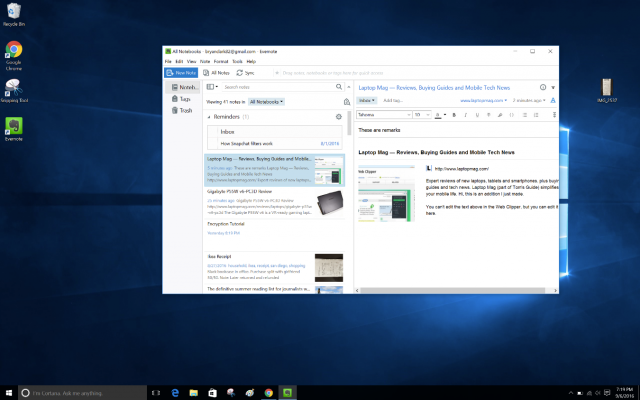Toggle Italic formatting
Screen dimensions: 640x400
465,115
